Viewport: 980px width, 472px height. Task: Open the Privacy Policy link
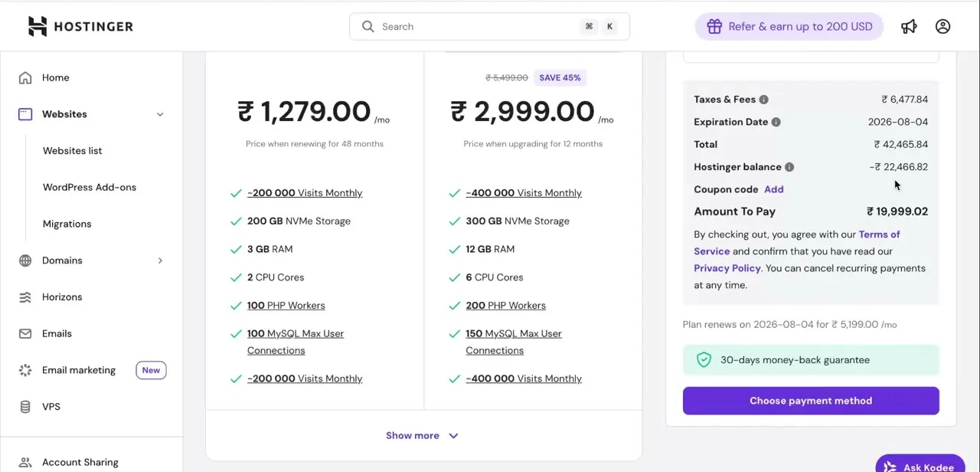tap(727, 268)
